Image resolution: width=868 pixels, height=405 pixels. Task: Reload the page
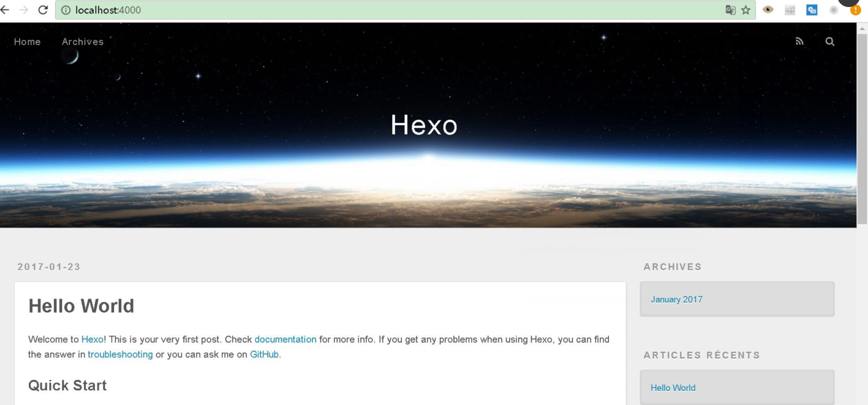(43, 10)
